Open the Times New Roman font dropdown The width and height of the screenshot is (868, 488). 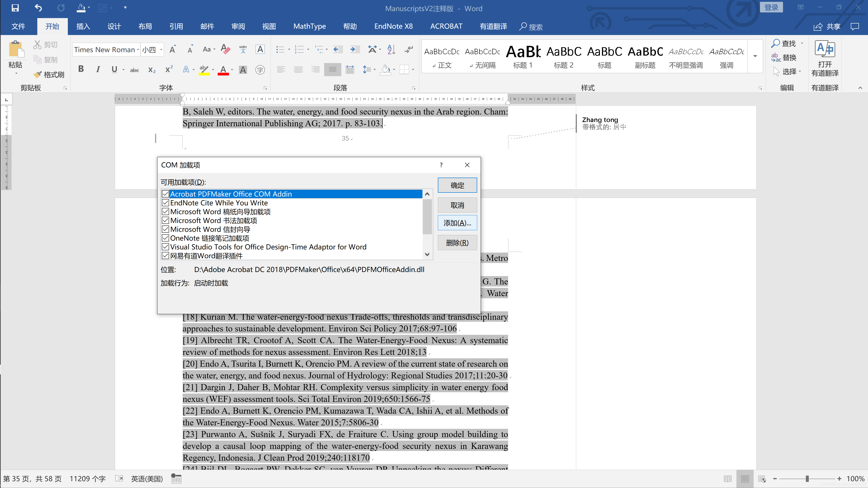point(138,50)
